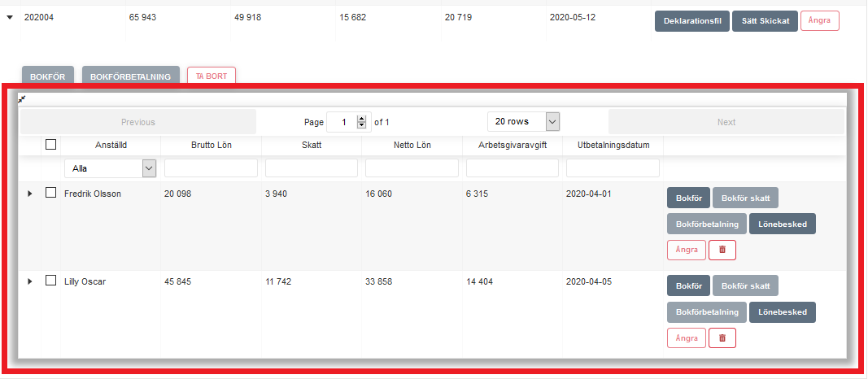Sort the table by the Brutto Lön column header
868x379 pixels.
211,146
